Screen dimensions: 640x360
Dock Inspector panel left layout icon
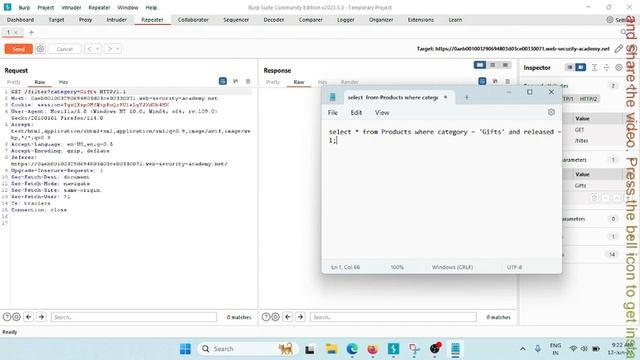[x=570, y=67]
